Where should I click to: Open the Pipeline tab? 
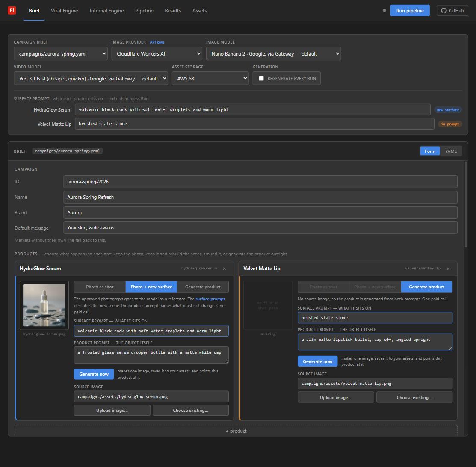click(144, 11)
